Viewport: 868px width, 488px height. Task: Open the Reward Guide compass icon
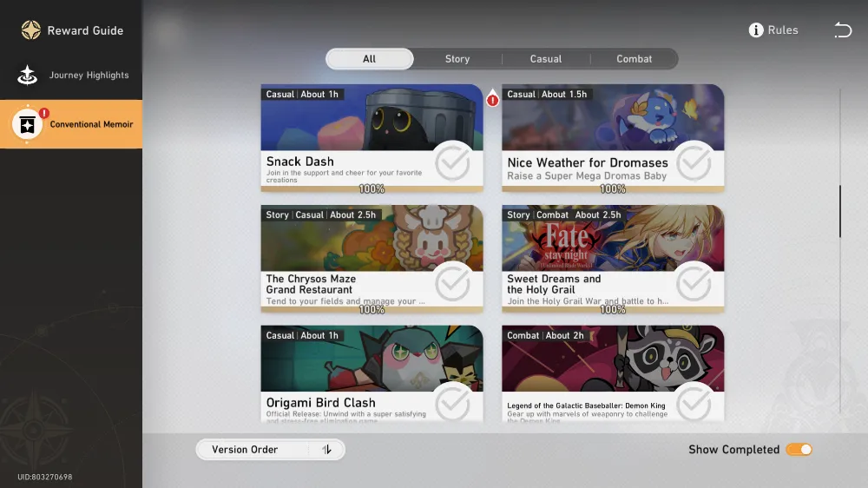pos(31,30)
